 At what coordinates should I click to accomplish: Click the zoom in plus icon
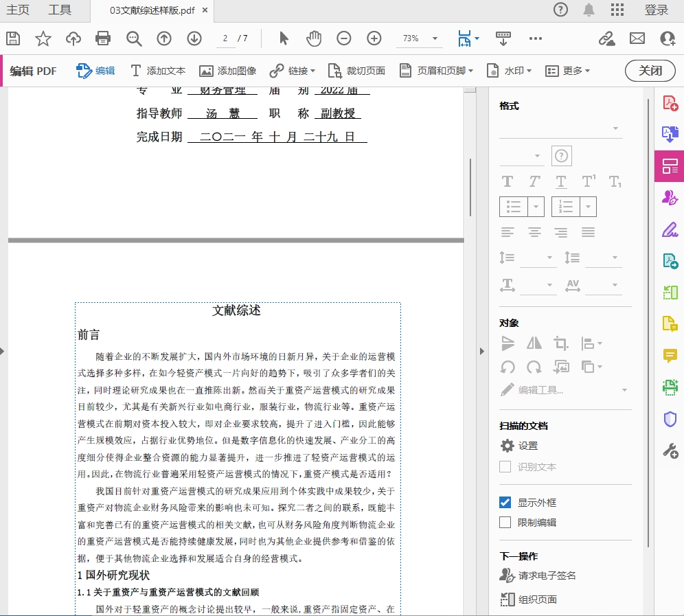click(x=374, y=38)
